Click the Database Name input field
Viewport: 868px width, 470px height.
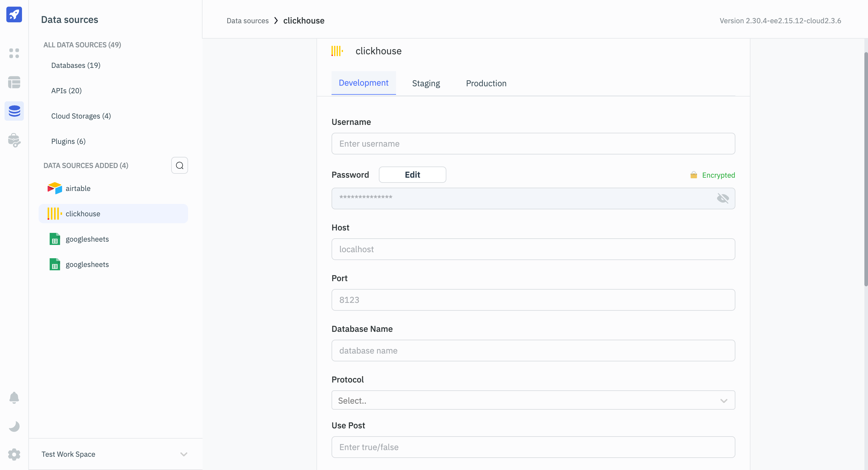click(533, 350)
